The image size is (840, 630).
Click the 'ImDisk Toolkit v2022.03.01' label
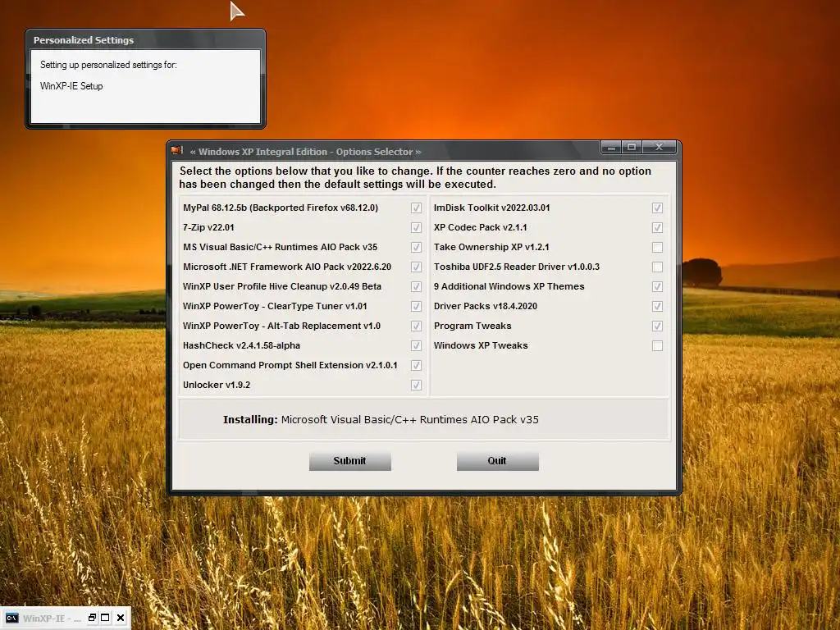point(492,208)
